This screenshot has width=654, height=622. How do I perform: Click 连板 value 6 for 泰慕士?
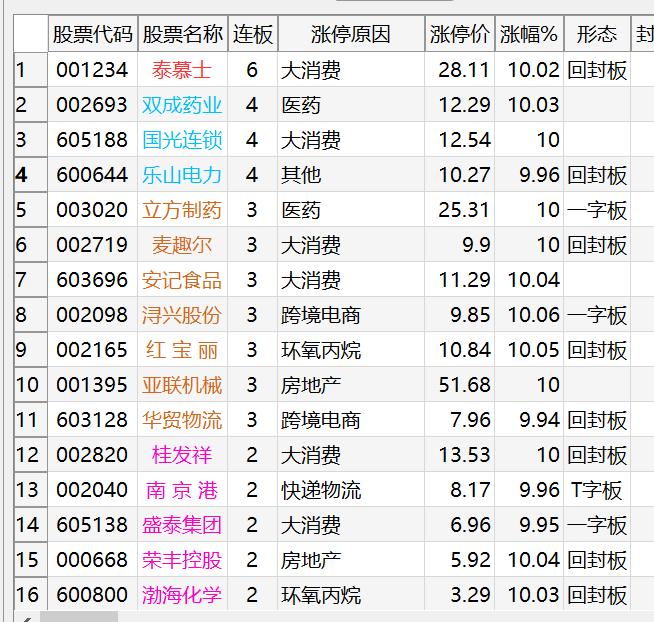click(x=252, y=70)
